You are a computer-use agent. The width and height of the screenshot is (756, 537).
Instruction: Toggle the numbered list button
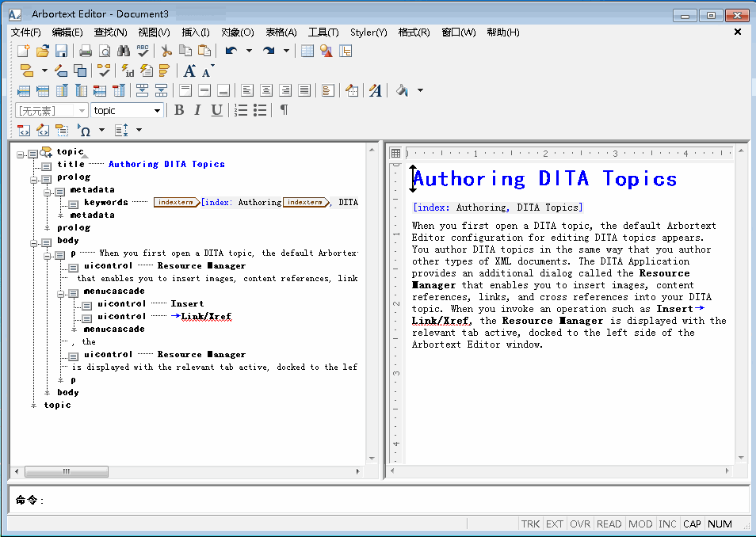tap(241, 110)
